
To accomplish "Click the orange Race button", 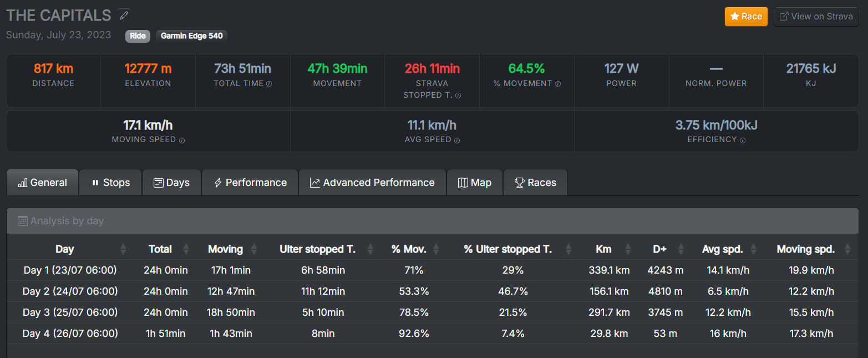I will [x=746, y=17].
